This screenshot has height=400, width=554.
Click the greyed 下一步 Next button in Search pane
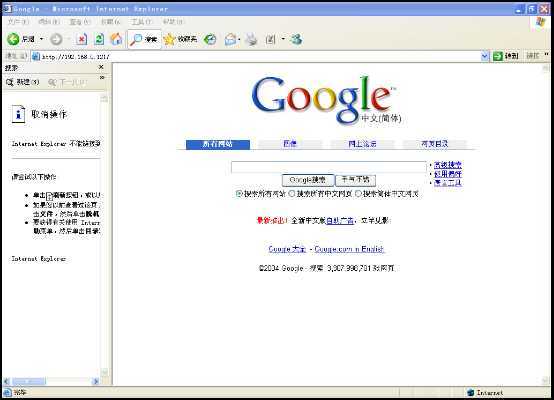pyautogui.click(x=67, y=82)
